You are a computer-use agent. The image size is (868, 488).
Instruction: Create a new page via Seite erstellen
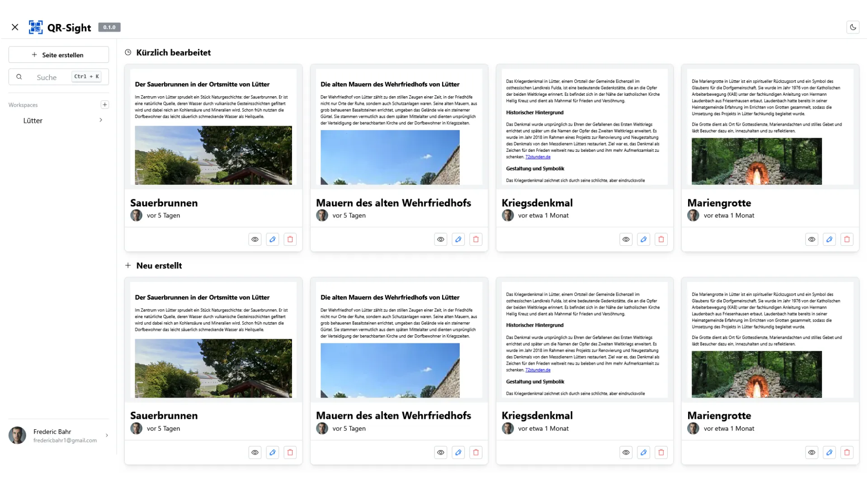point(58,54)
